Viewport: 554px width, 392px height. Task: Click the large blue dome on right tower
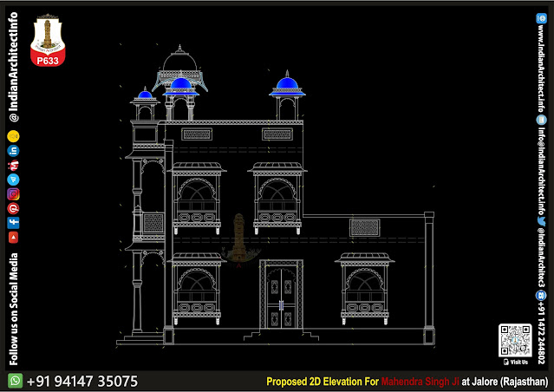(286, 85)
